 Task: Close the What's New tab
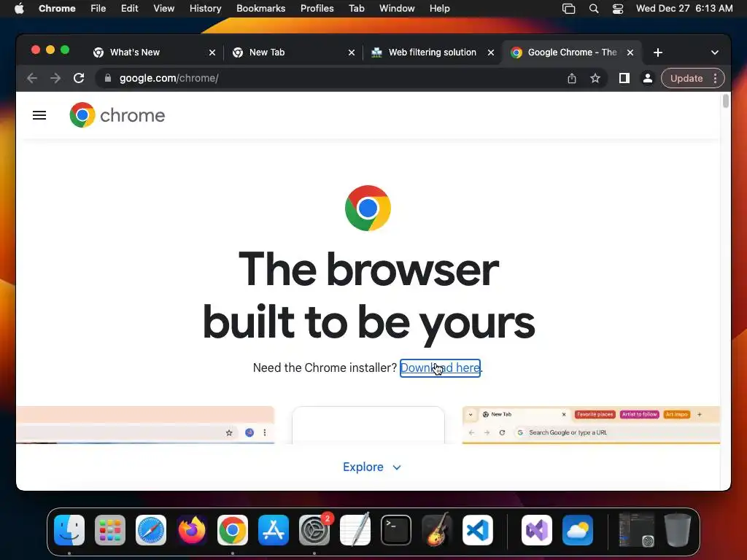[x=212, y=52]
